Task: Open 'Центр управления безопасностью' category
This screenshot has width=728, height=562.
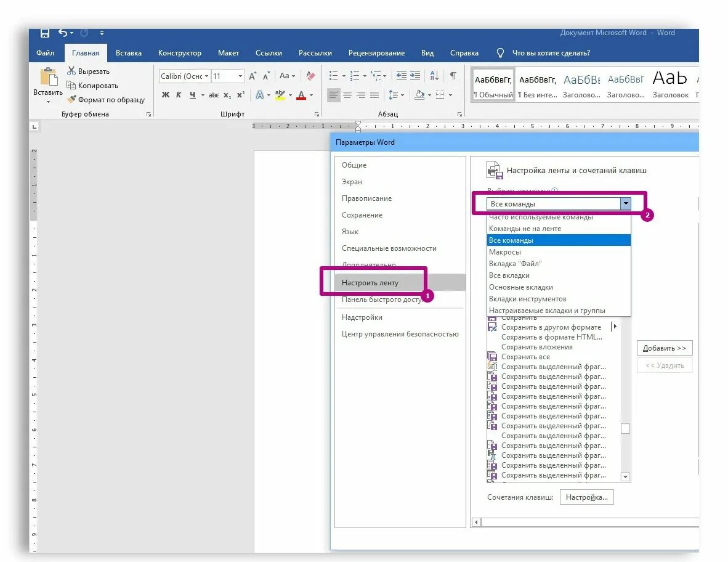Action: 400,334
